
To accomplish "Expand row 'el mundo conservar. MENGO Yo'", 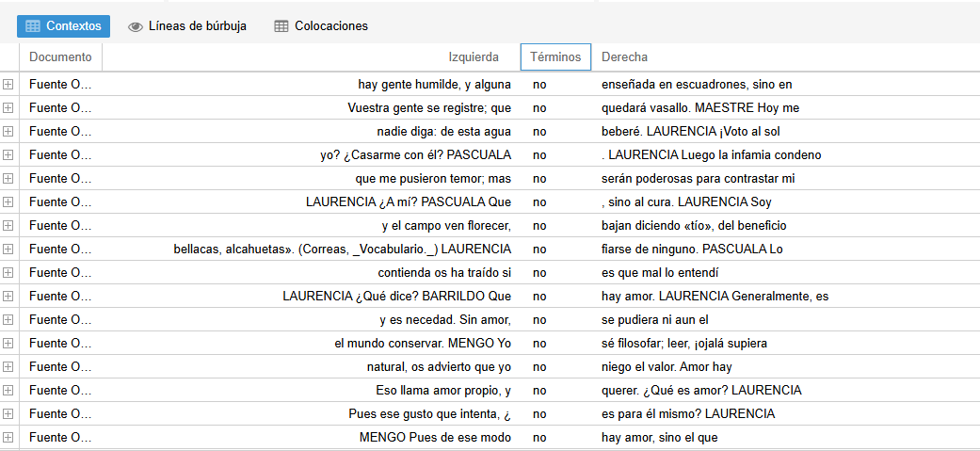I will point(8,344).
